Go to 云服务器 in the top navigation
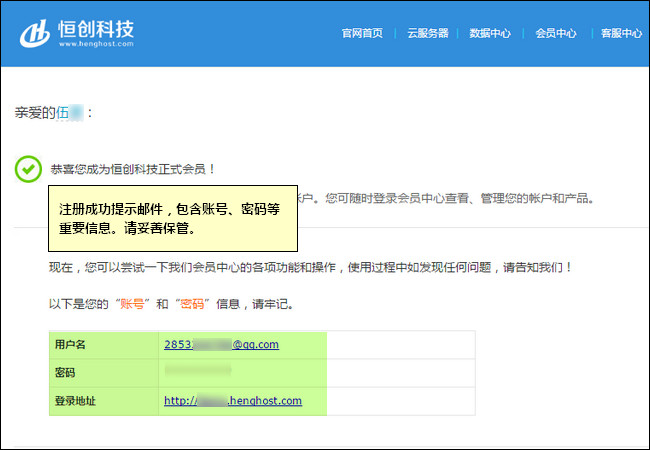This screenshot has height=450, width=650. (x=427, y=33)
